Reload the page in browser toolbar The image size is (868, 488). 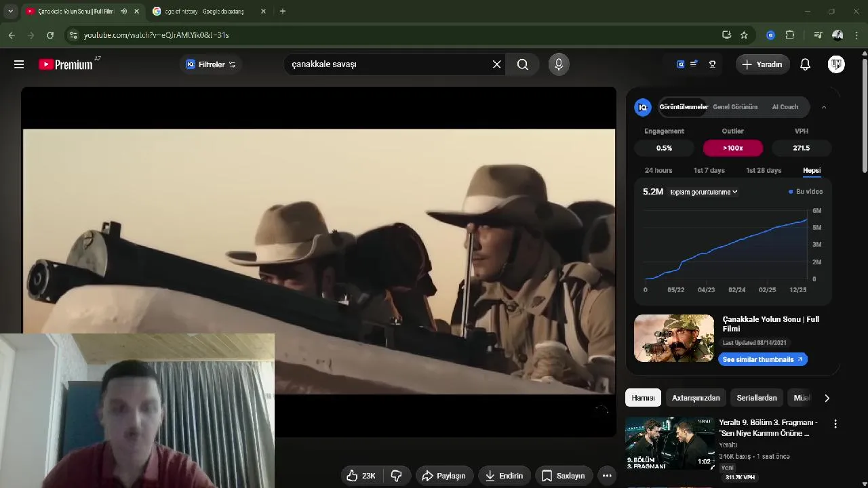[50, 35]
